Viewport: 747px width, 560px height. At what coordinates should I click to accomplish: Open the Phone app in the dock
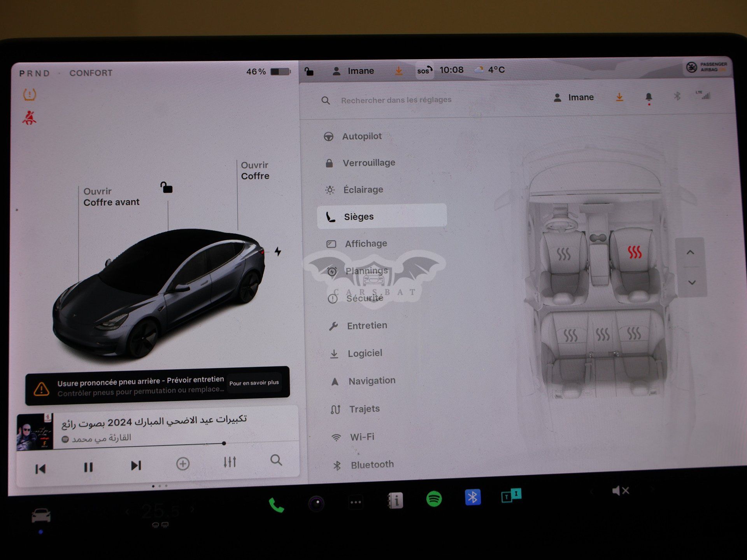tap(277, 505)
